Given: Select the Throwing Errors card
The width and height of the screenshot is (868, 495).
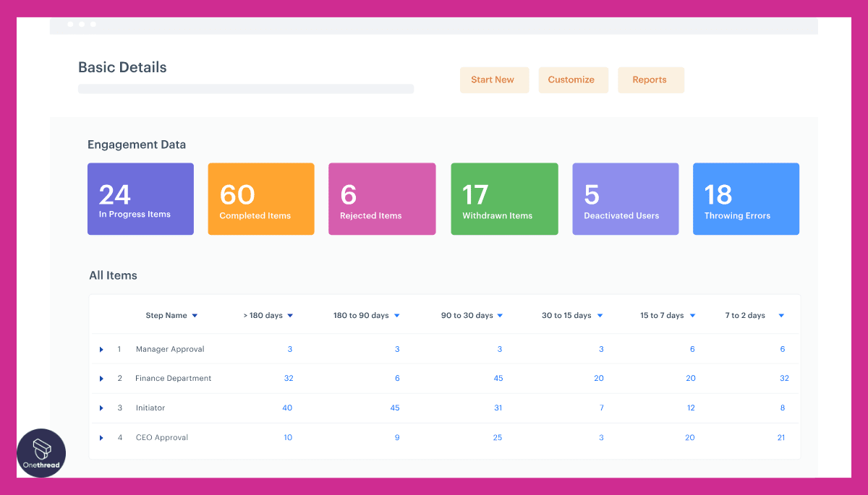Looking at the screenshot, I should coord(746,199).
